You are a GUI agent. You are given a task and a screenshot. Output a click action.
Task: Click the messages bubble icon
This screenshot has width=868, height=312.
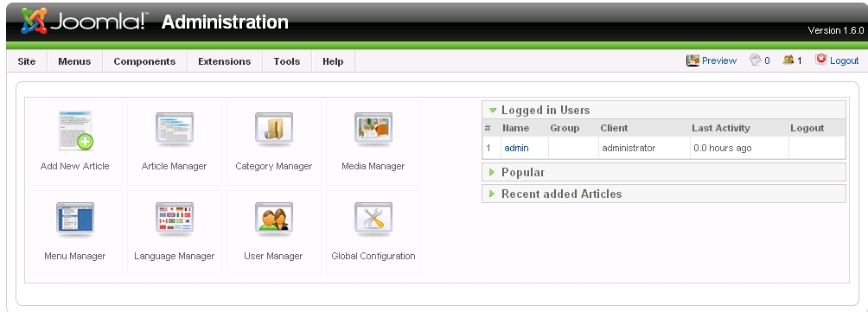(755, 60)
